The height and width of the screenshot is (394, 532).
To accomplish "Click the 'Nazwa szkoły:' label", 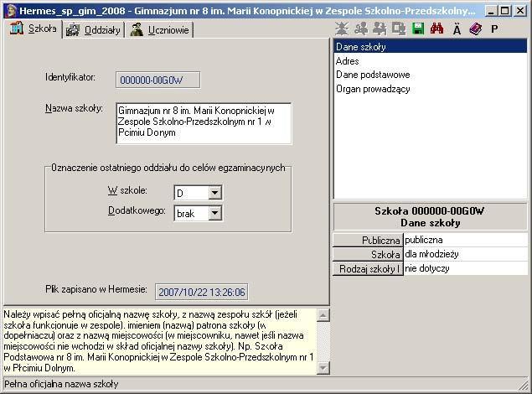I will tap(74, 109).
